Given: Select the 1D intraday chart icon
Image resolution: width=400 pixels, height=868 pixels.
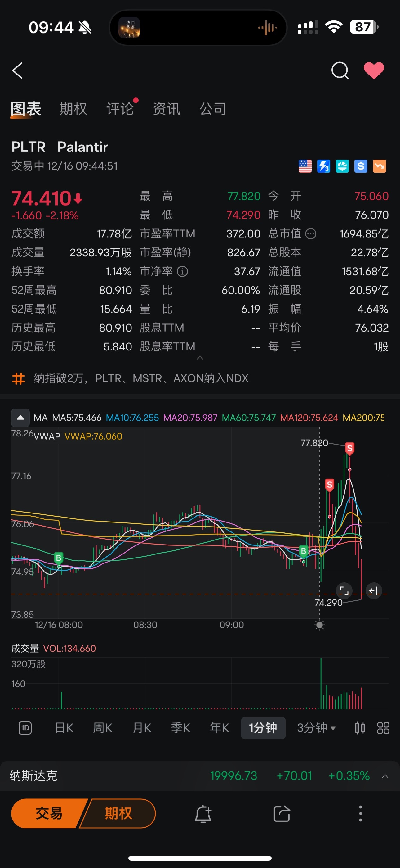Looking at the screenshot, I should pyautogui.click(x=25, y=728).
